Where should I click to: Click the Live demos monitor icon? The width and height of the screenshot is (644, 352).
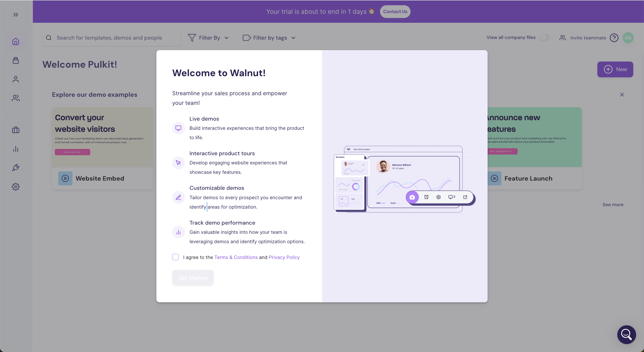pyautogui.click(x=178, y=128)
